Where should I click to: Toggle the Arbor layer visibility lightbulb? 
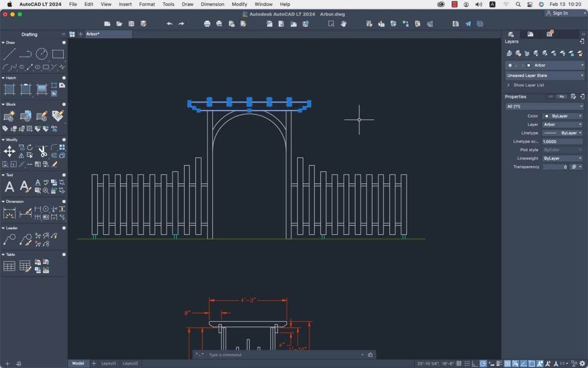coord(510,65)
